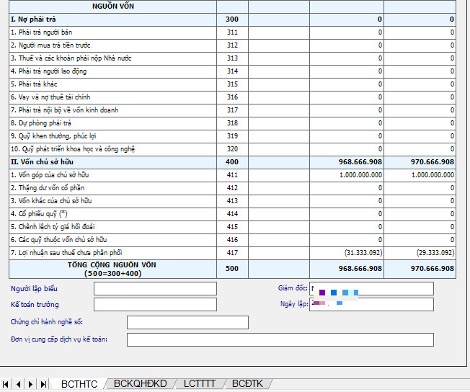The width and height of the screenshot is (470, 392).
Task: Go to the first sheet using navigation arrow
Action: (6, 384)
